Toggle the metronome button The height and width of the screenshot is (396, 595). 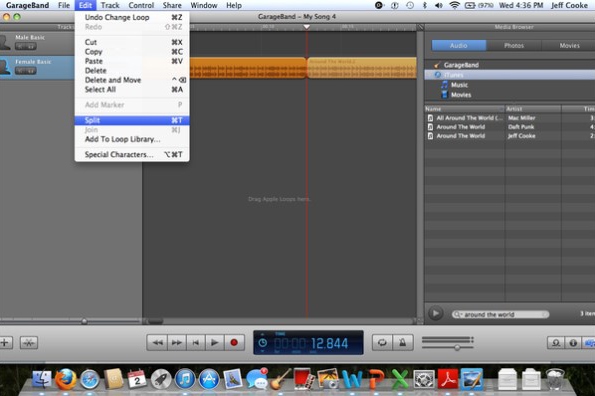(x=403, y=343)
